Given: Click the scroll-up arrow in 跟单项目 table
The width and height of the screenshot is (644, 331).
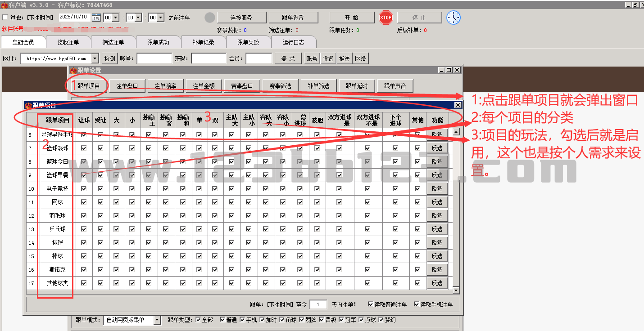Looking at the screenshot, I should (456, 132).
